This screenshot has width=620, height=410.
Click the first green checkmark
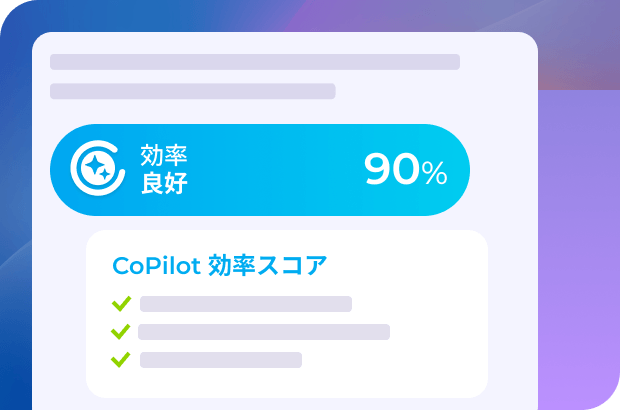click(121, 304)
